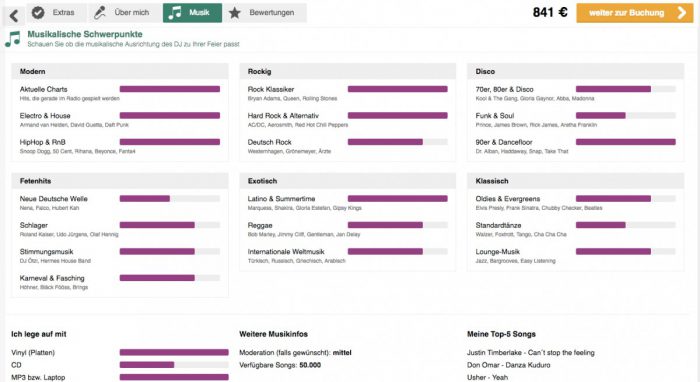
Task: Click the star icon beside Bewertungen
Action: [x=234, y=13]
